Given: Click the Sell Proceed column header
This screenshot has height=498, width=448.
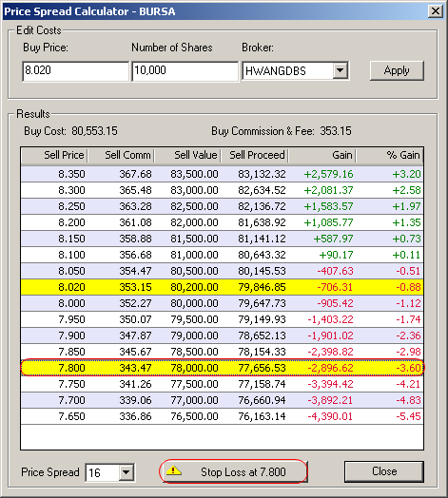Looking at the screenshot, I should point(255,155).
